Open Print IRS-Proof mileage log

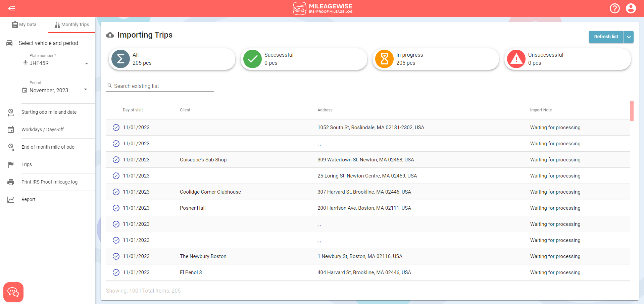pyautogui.click(x=49, y=182)
